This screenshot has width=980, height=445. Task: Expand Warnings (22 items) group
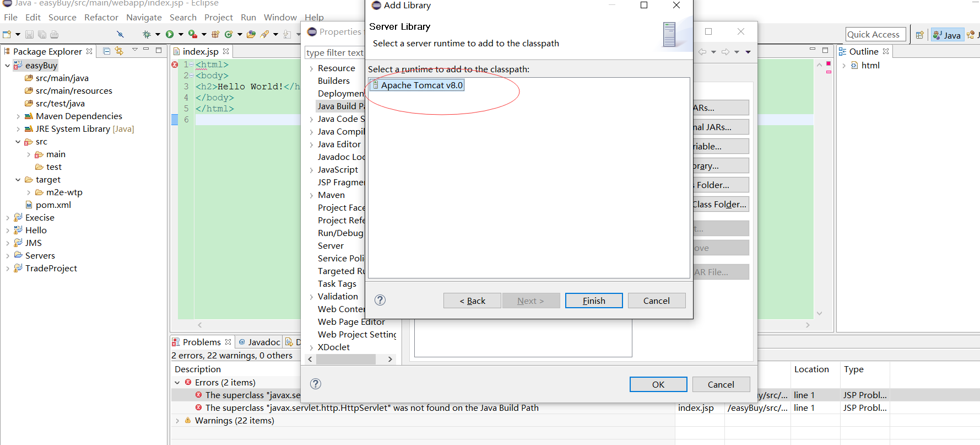point(177,421)
